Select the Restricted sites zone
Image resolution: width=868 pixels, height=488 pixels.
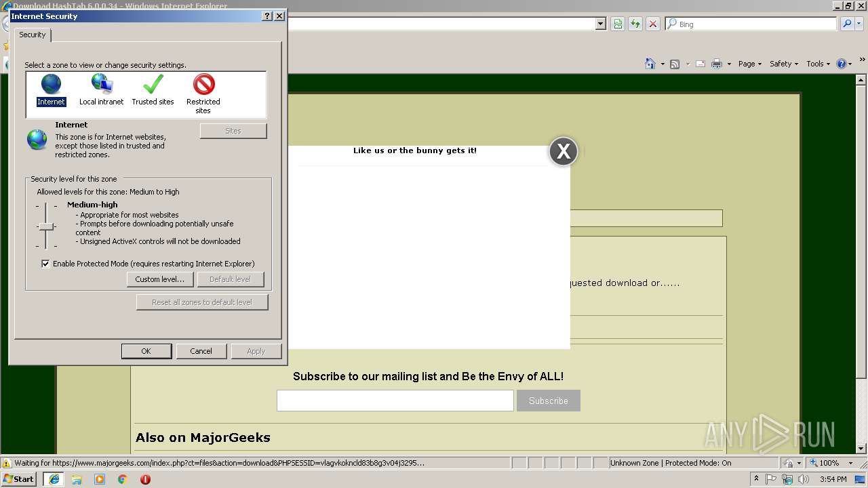pos(203,94)
